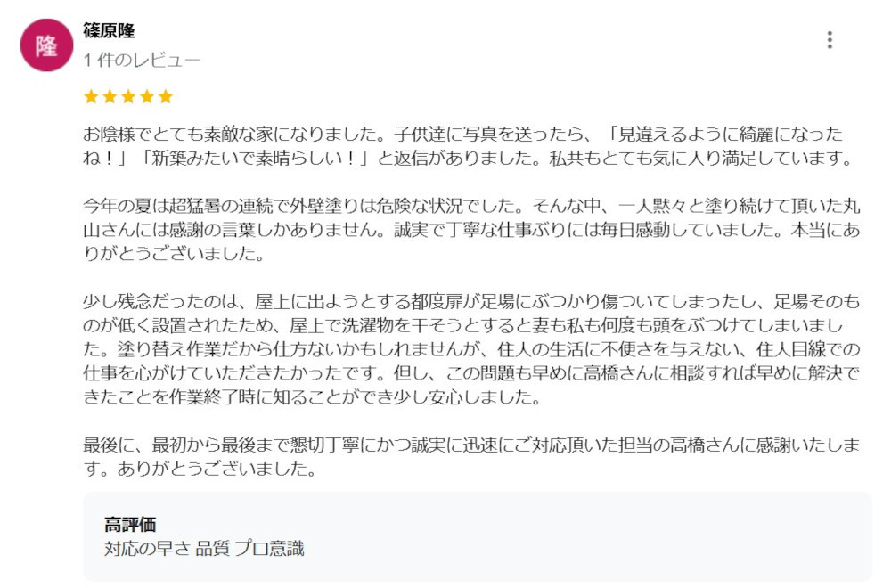Click the 高評価 heading
This screenshot has width=891, height=588.
[x=130, y=524]
